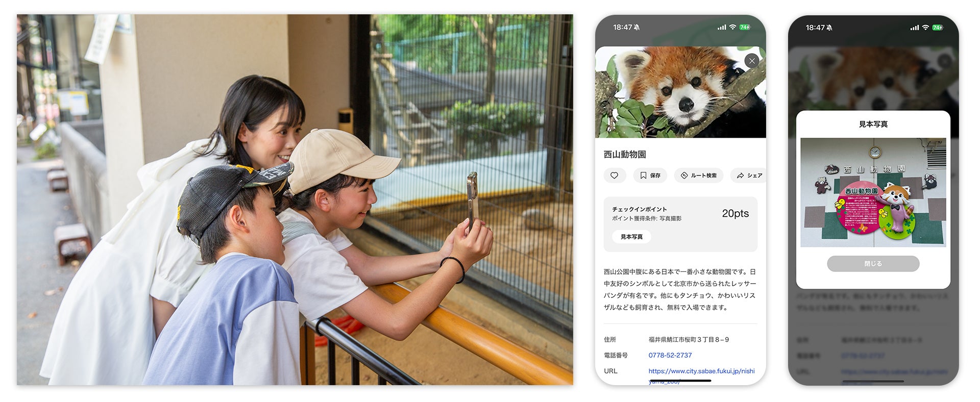Tap the battery indicator on the popup screen
The width and height of the screenshot is (980, 402).
coord(938,28)
